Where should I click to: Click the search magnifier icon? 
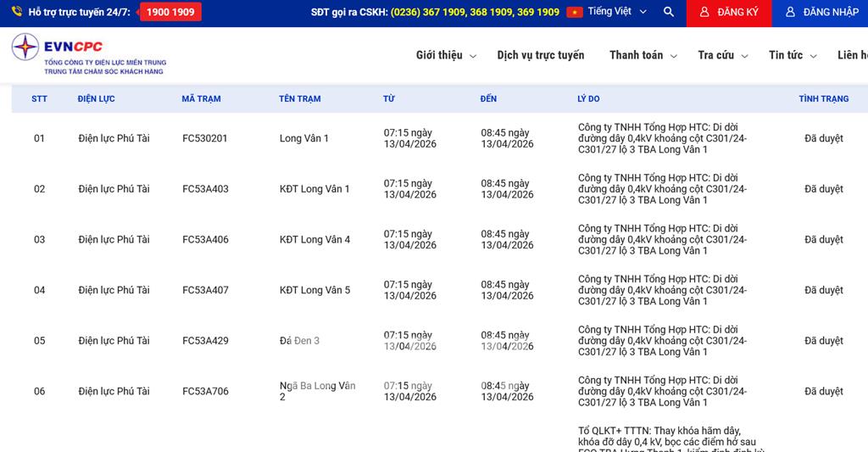[x=669, y=13]
